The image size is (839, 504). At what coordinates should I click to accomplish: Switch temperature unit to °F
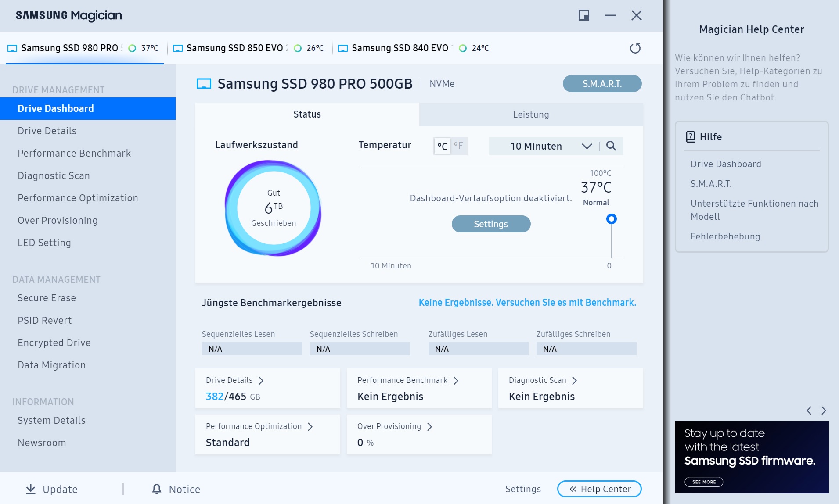[458, 146]
